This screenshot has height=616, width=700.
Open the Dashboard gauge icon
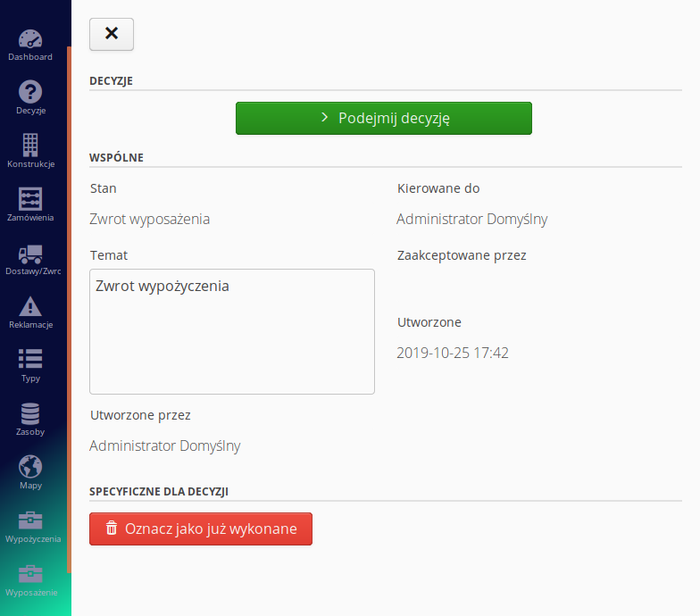click(x=30, y=39)
